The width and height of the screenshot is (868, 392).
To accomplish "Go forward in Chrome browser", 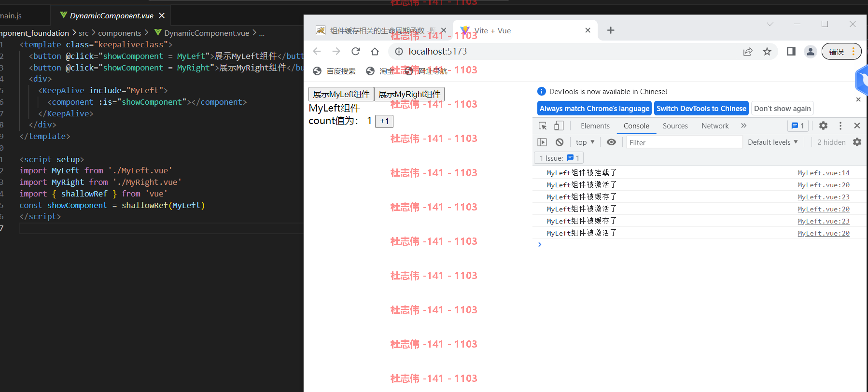I will coord(336,51).
